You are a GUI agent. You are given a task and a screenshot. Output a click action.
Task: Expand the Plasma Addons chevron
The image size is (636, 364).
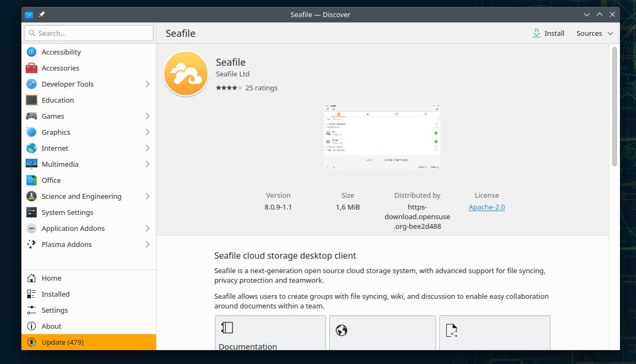(148, 244)
